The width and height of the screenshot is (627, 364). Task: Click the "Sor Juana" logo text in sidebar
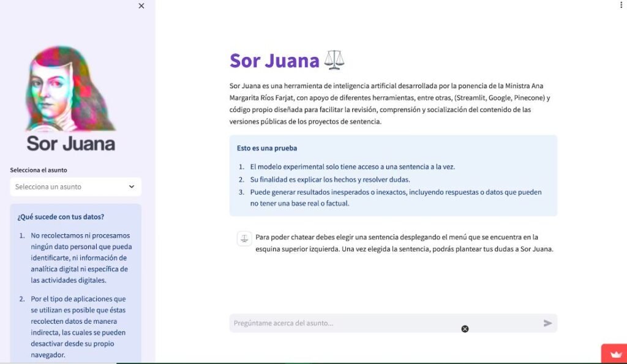[x=71, y=144]
